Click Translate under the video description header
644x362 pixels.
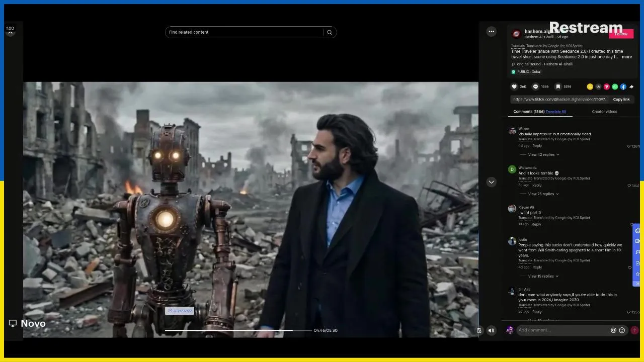pyautogui.click(x=518, y=46)
